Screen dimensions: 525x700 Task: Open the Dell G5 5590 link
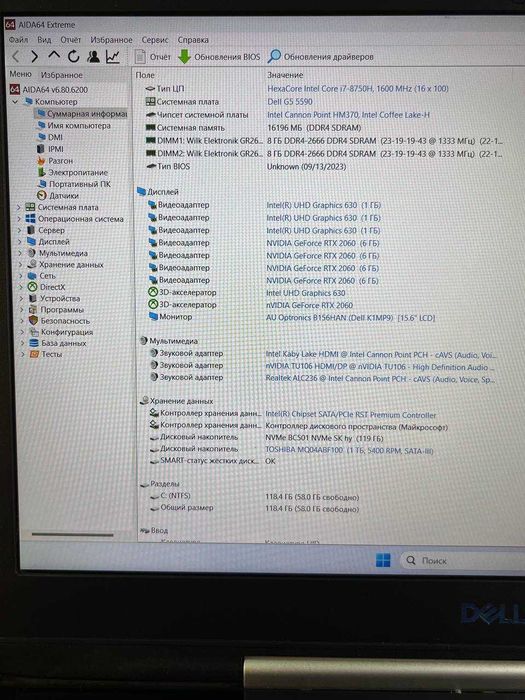tap(290, 101)
